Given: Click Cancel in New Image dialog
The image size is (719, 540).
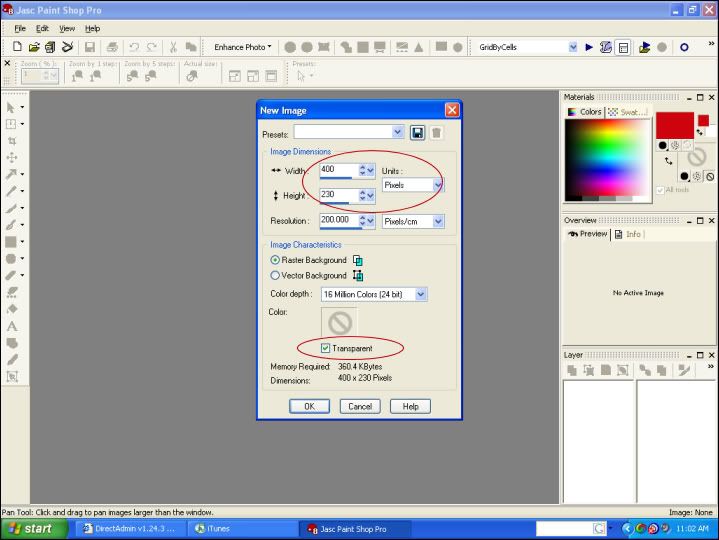Looking at the screenshot, I should pos(360,406).
